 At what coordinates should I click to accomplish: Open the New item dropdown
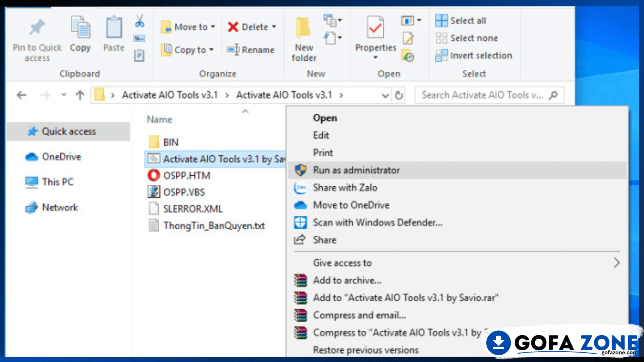pyautogui.click(x=332, y=21)
